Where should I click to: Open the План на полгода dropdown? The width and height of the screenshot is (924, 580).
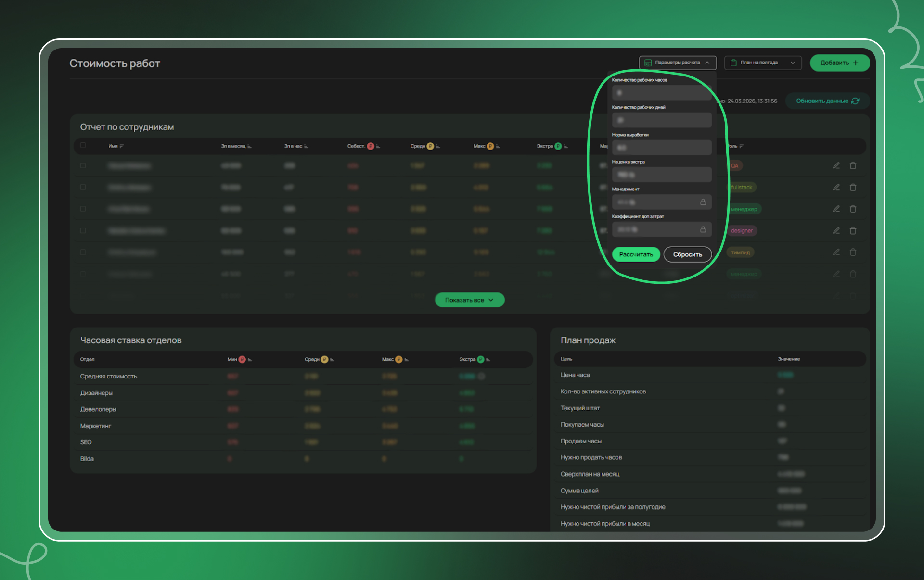click(x=762, y=63)
